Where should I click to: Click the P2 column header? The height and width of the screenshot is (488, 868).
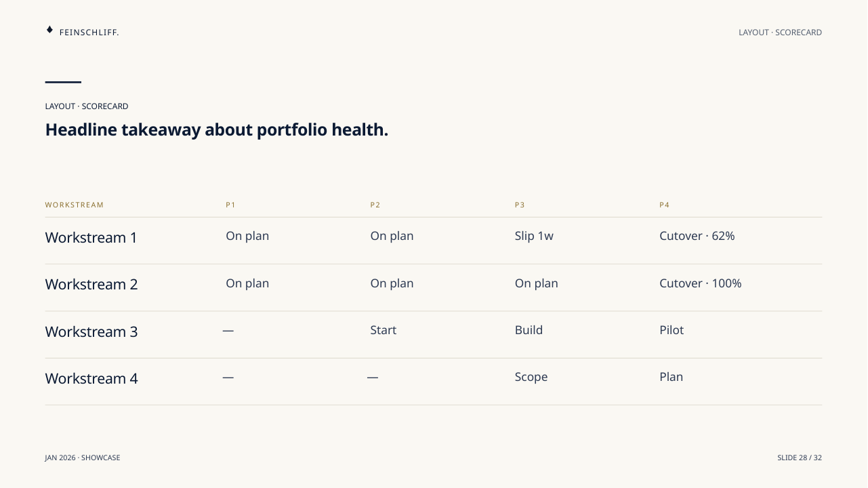pos(375,205)
